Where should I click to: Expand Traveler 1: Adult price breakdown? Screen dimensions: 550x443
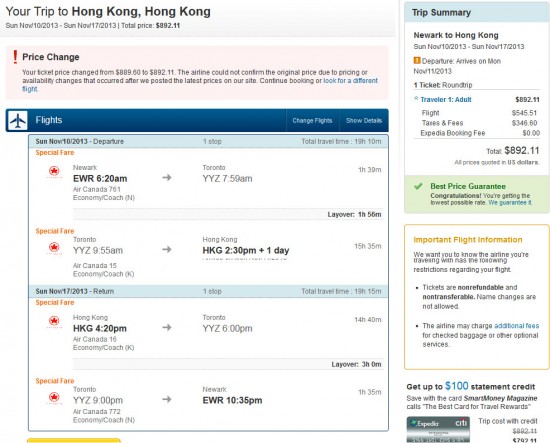click(445, 100)
